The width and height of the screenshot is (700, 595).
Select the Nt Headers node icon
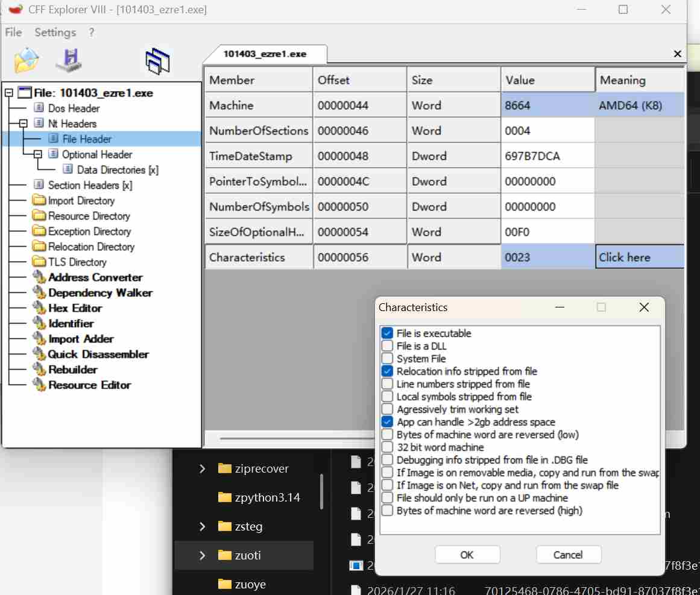click(x=39, y=123)
